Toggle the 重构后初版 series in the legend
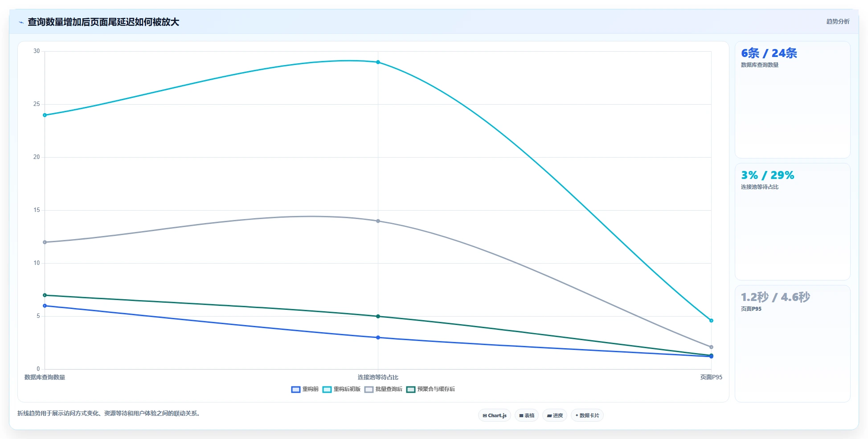This screenshot has height=439, width=868. tap(342, 389)
